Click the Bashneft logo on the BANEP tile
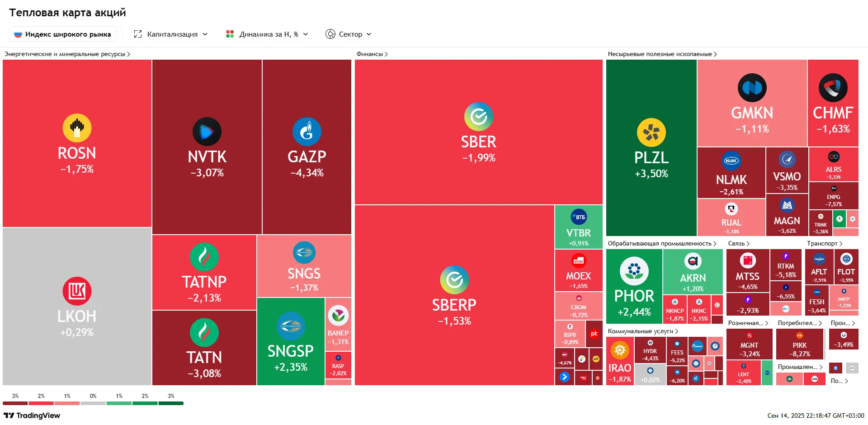868x425 pixels. (338, 316)
